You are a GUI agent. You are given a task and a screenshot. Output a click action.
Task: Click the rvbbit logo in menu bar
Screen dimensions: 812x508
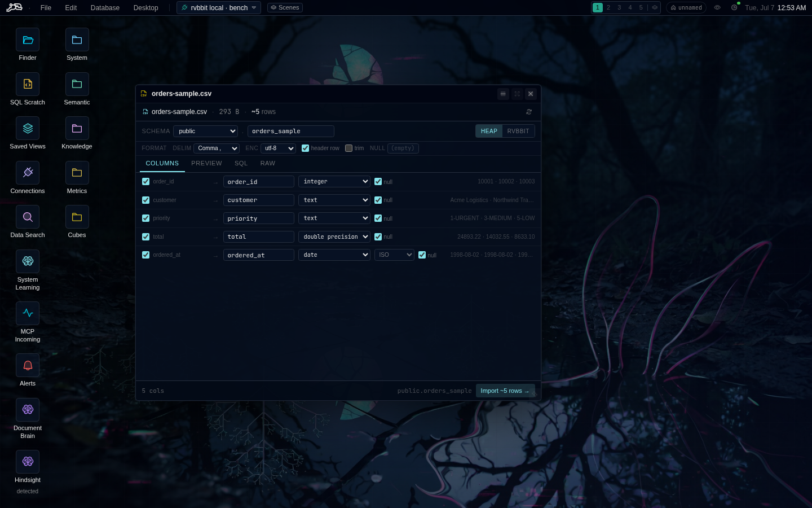[14, 7]
